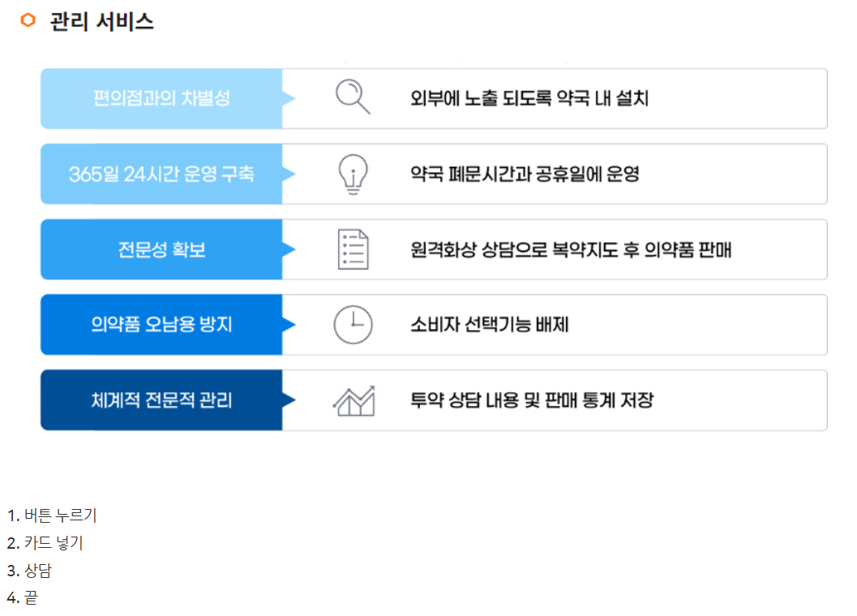The width and height of the screenshot is (857, 616).
Task: Click the 투약 상담 내용 및 판매 통계 저장 text
Action: point(532,400)
